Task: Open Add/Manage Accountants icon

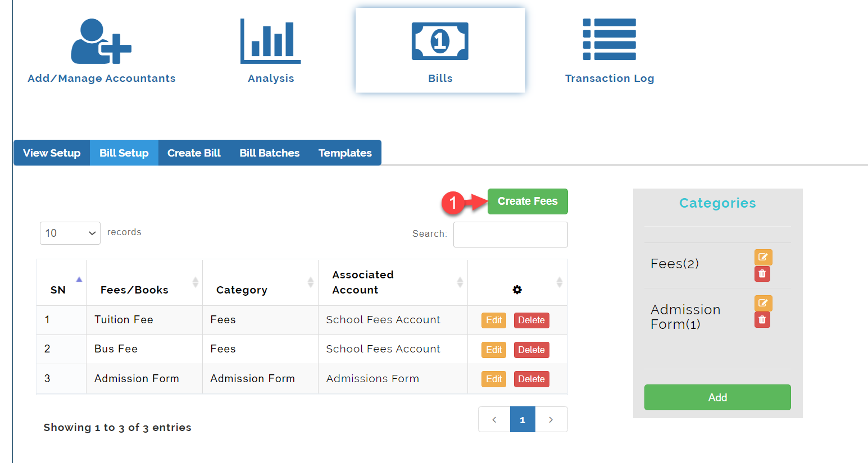Action: point(101,41)
